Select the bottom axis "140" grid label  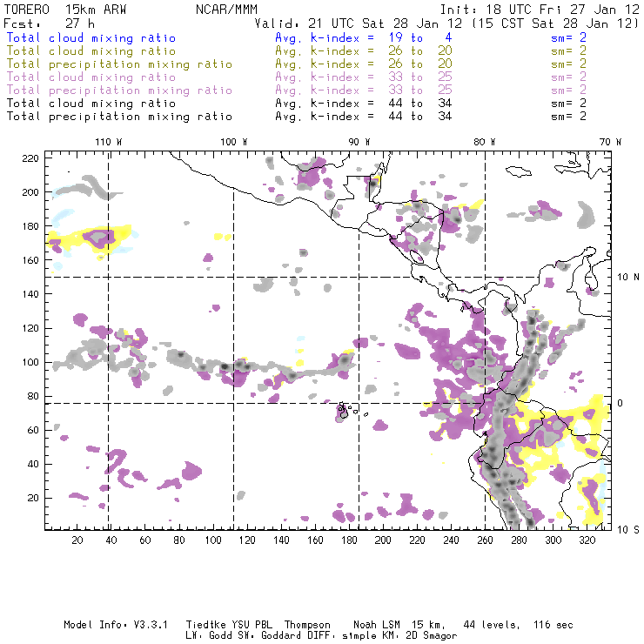pyautogui.click(x=281, y=540)
